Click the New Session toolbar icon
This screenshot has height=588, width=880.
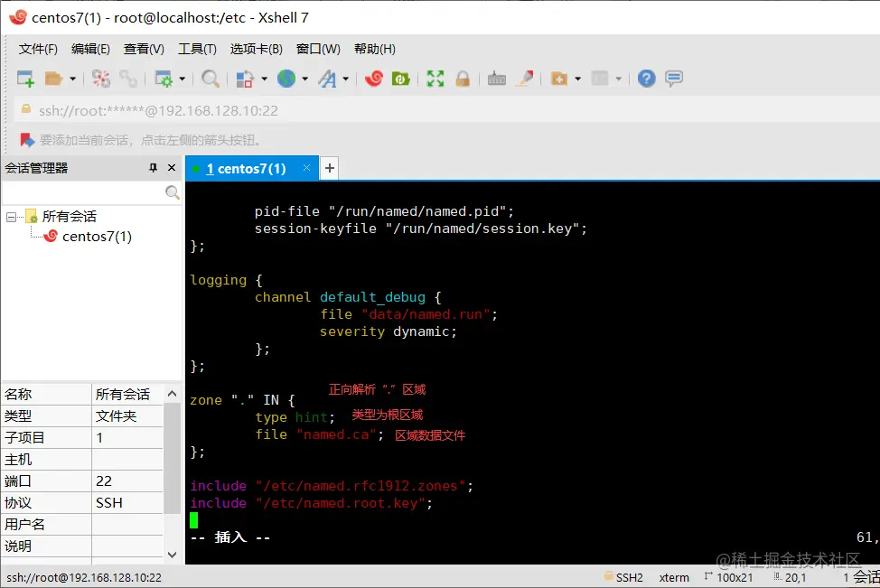(x=25, y=79)
